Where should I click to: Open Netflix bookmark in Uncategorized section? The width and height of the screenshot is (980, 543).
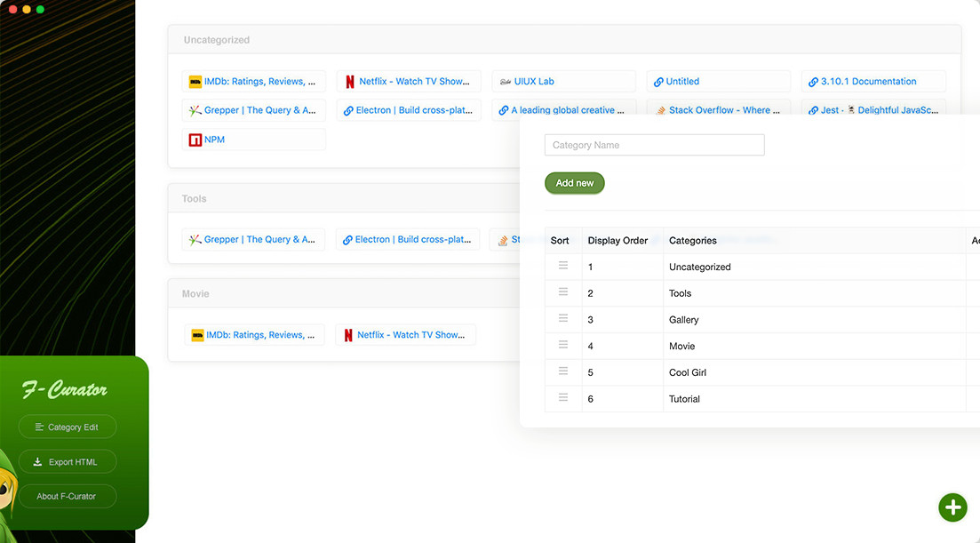pos(409,81)
